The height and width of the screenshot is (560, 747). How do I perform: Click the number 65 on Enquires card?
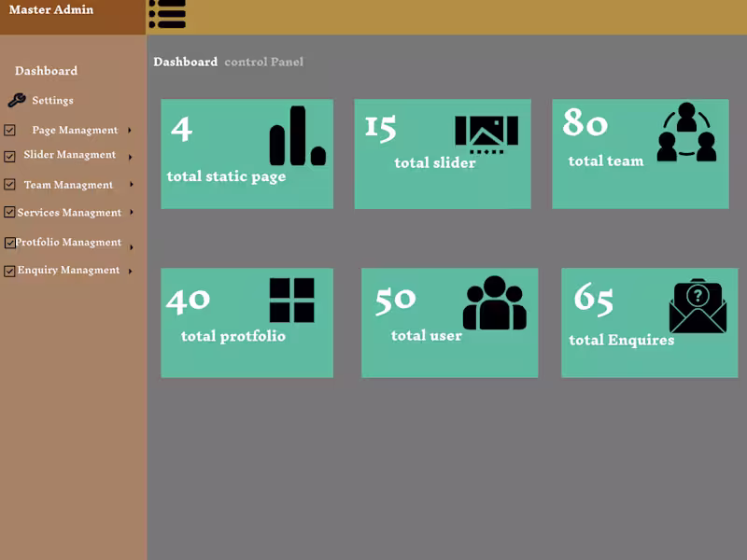(594, 300)
